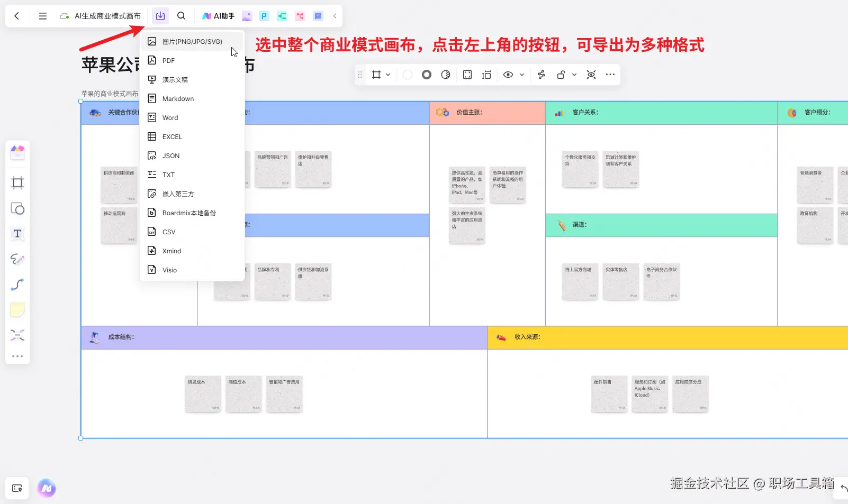This screenshot has height=504, width=848.
Task: Go back using the top-left arrow
Action: coord(17,16)
